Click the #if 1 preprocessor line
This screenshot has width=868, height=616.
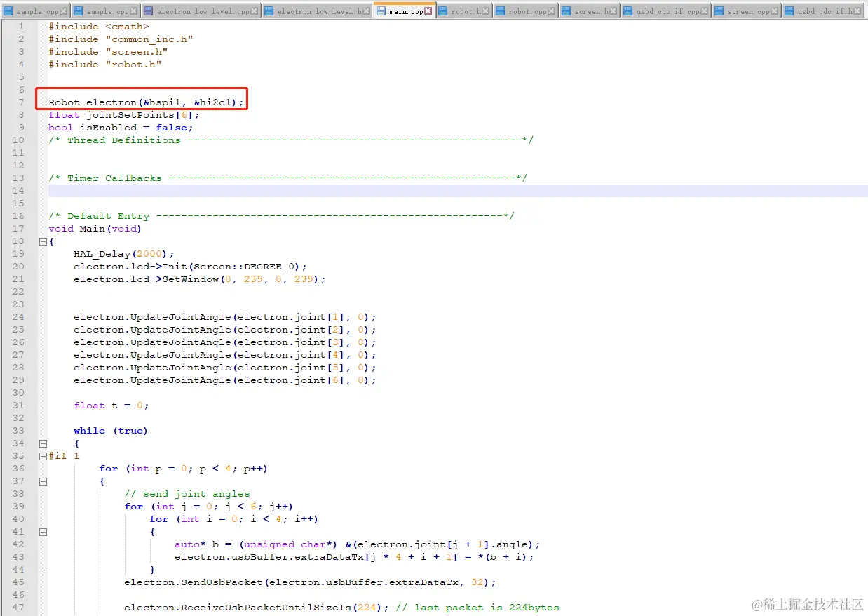click(64, 456)
